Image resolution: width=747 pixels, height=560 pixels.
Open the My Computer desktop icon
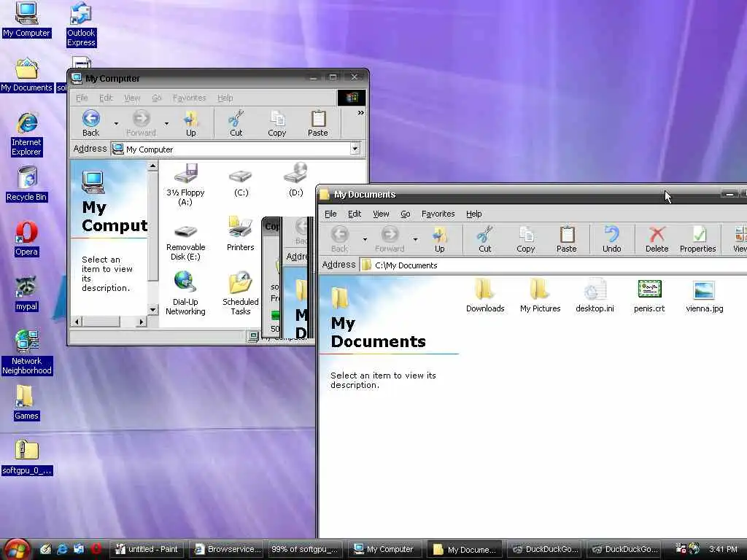point(26,19)
